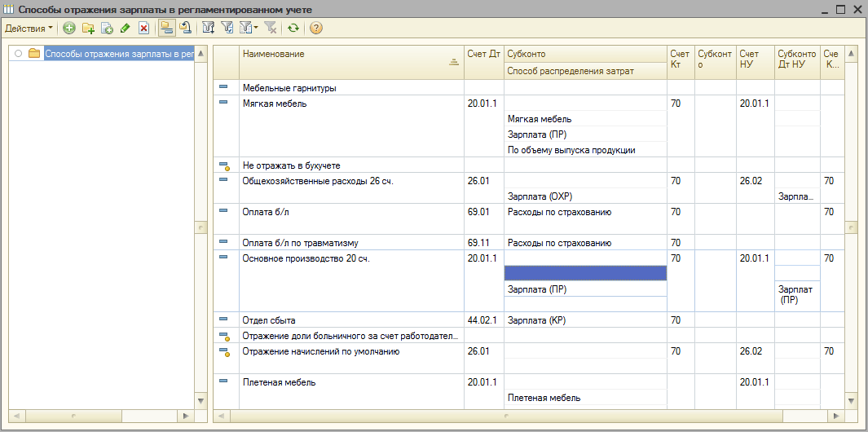The height and width of the screenshot is (432, 868).
Task: Disable the filter with crossed funnel icon
Action: (271, 29)
